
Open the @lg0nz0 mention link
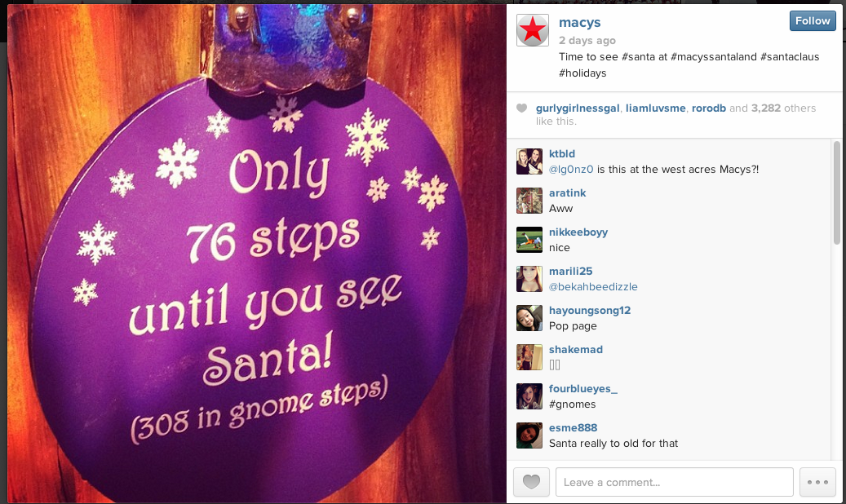[x=571, y=170]
